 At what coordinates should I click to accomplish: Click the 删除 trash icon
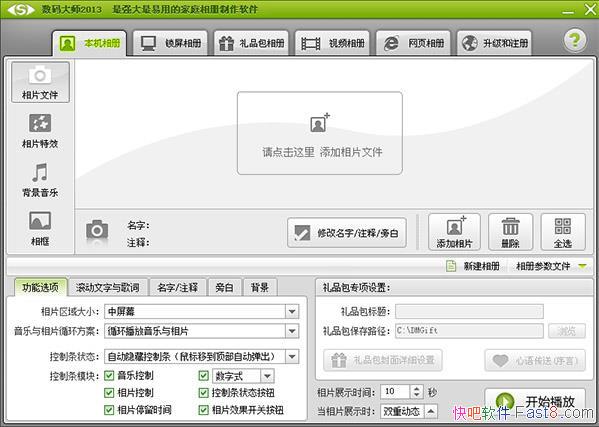[510, 232]
